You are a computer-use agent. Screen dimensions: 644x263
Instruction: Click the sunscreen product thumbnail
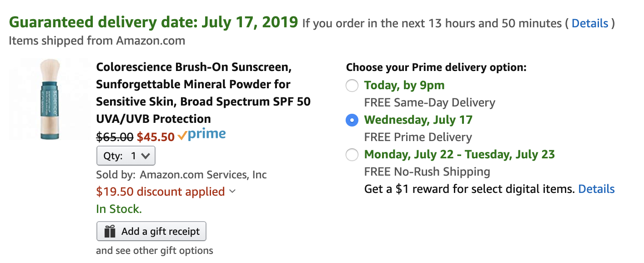point(50,99)
